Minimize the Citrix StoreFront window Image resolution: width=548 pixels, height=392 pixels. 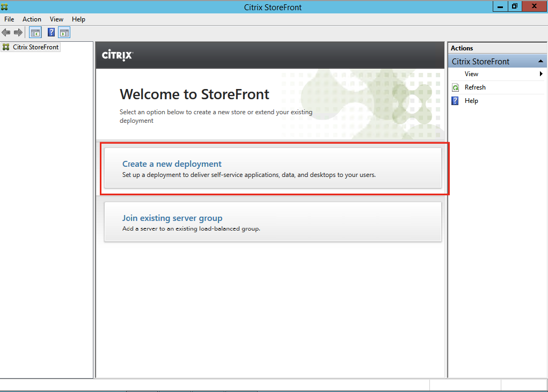tap(500, 6)
